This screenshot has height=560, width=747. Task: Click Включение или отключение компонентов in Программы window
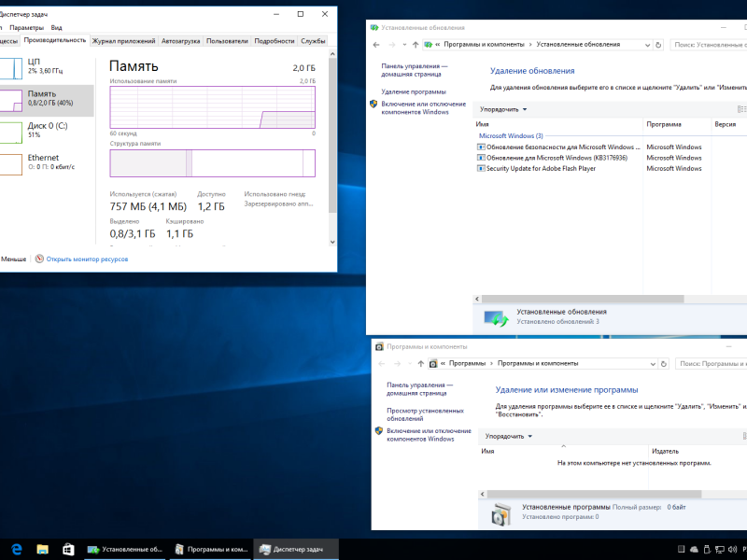(x=429, y=435)
